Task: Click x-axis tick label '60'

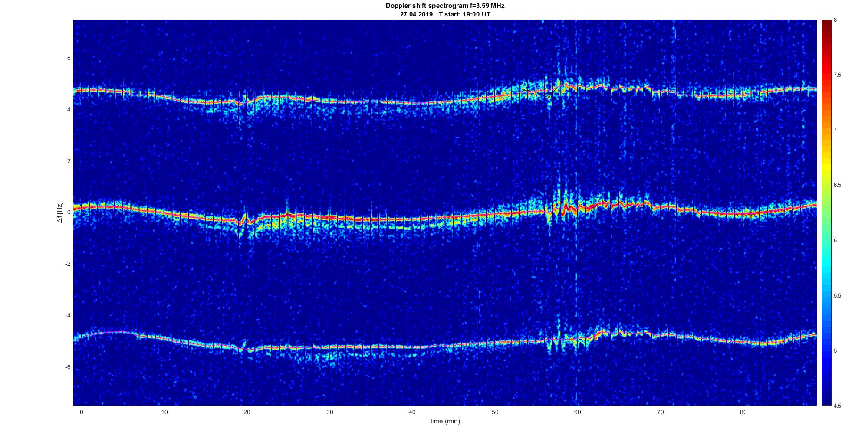Action: click(578, 412)
